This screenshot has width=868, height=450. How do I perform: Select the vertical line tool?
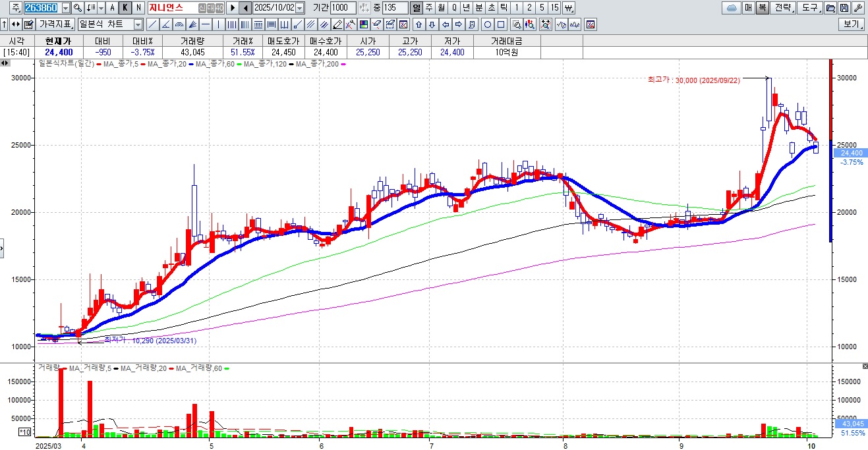(x=218, y=24)
